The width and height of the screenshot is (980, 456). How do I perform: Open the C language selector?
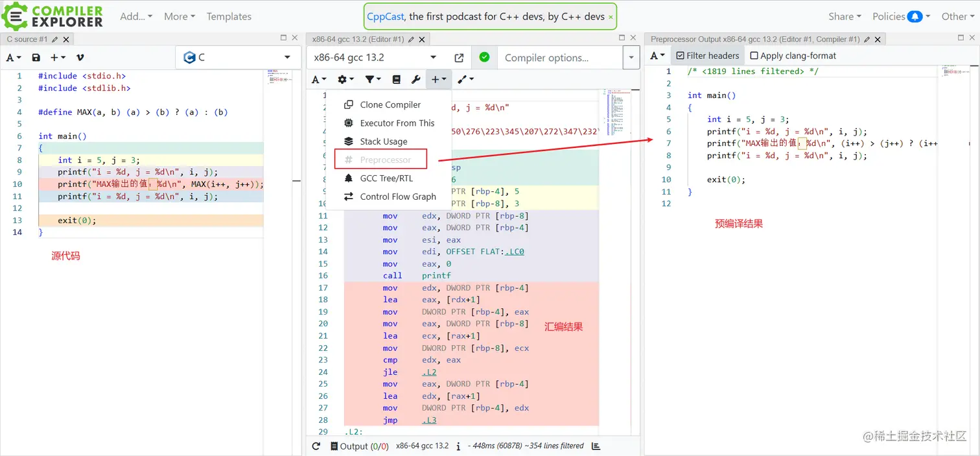(x=237, y=58)
